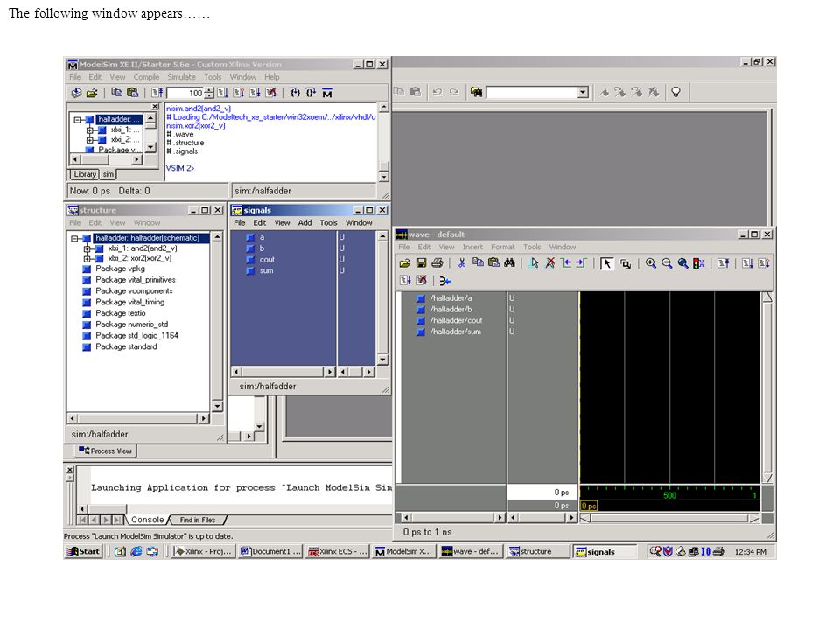Select signal /halfadder/cout in wave window

point(456,320)
